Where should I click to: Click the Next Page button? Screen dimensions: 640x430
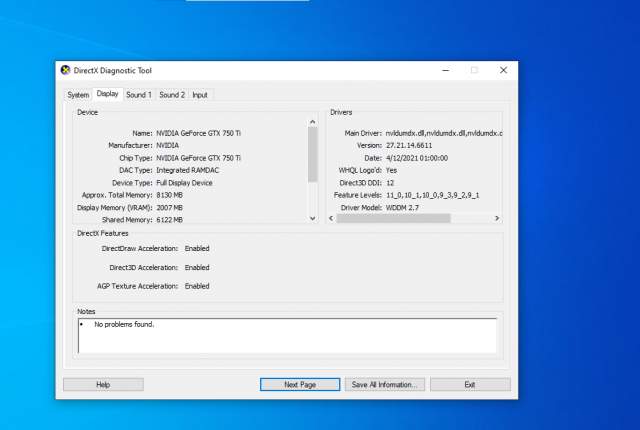click(x=300, y=384)
